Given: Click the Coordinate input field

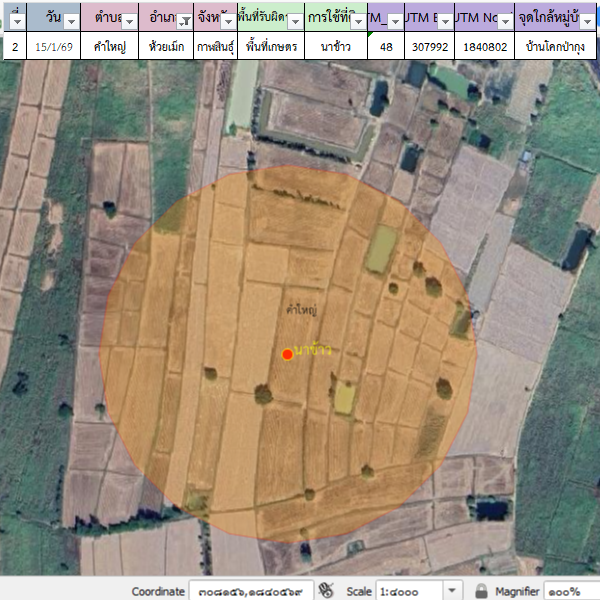Looking at the screenshot, I should tap(251, 591).
